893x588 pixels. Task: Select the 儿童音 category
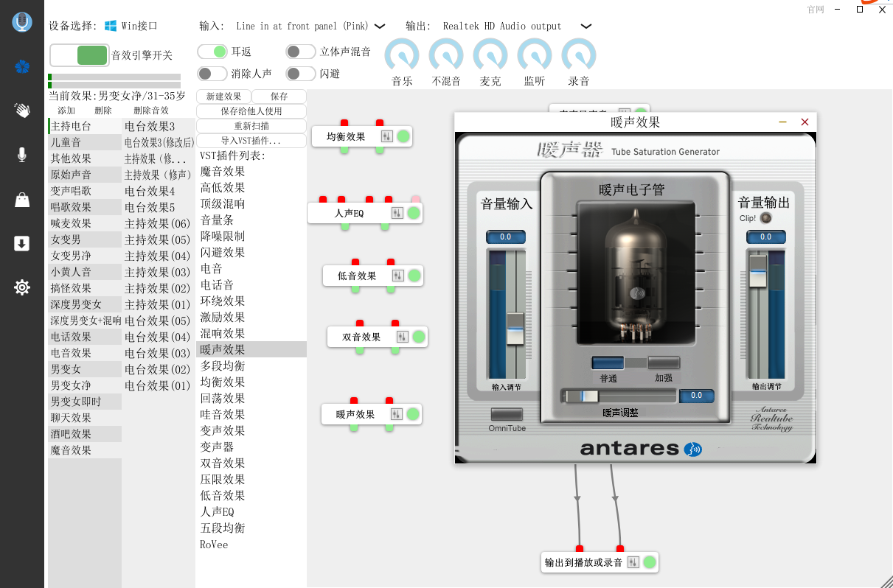[85, 142]
